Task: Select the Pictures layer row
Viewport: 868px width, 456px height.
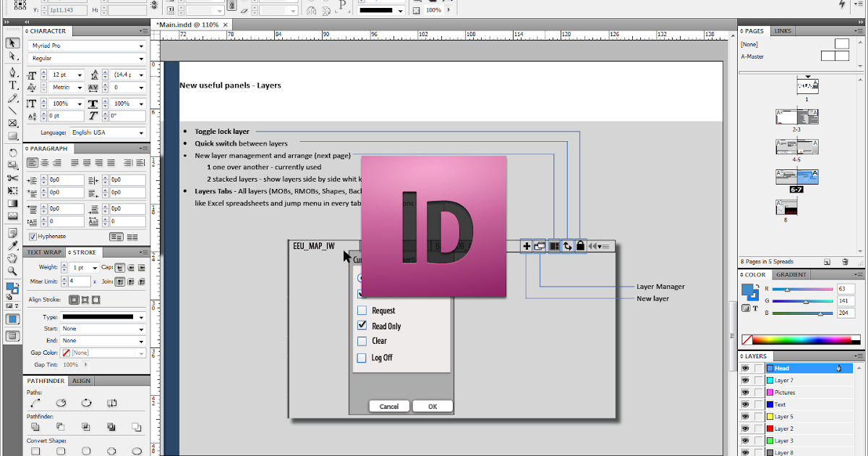Action: 809,392
